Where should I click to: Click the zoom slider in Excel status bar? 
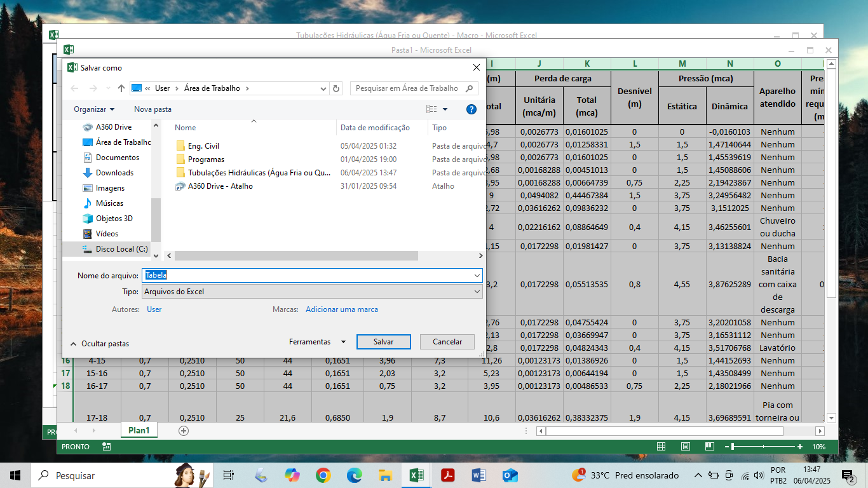pos(733,447)
